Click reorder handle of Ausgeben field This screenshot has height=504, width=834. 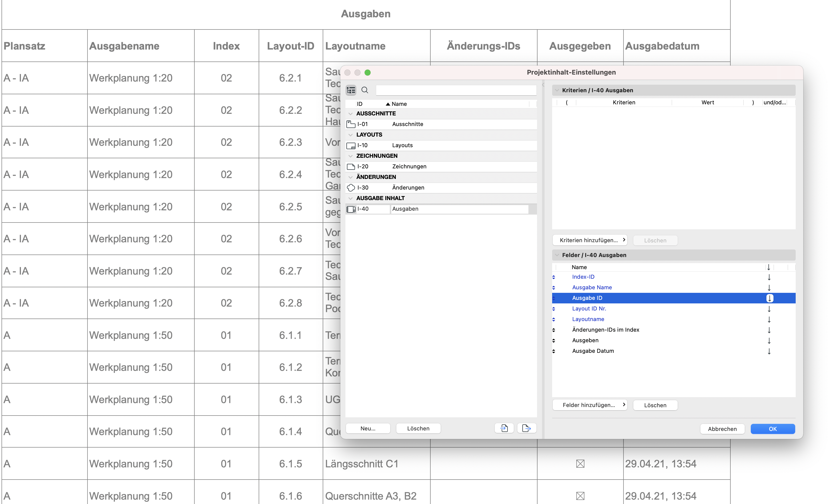click(x=554, y=341)
